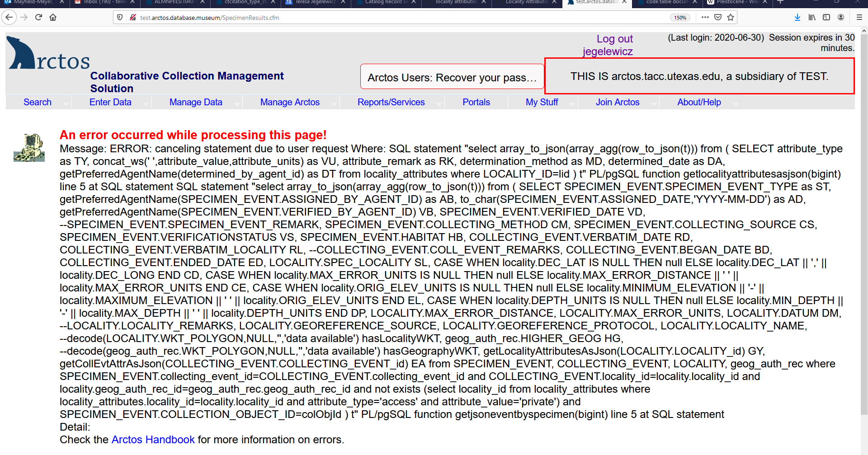The image size is (868, 455).
Task: Open a new browser tab
Action: coord(780,2)
